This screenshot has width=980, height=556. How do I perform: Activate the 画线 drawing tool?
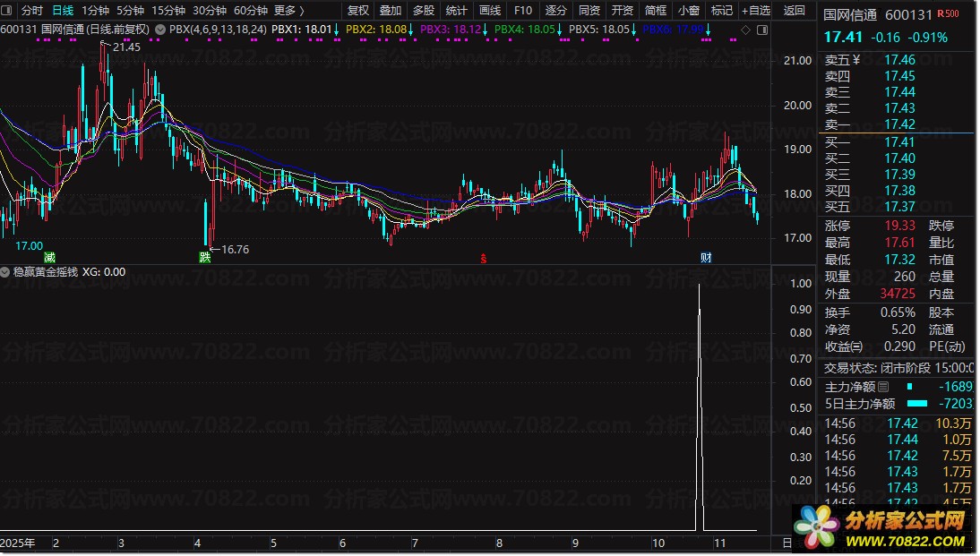(489, 11)
